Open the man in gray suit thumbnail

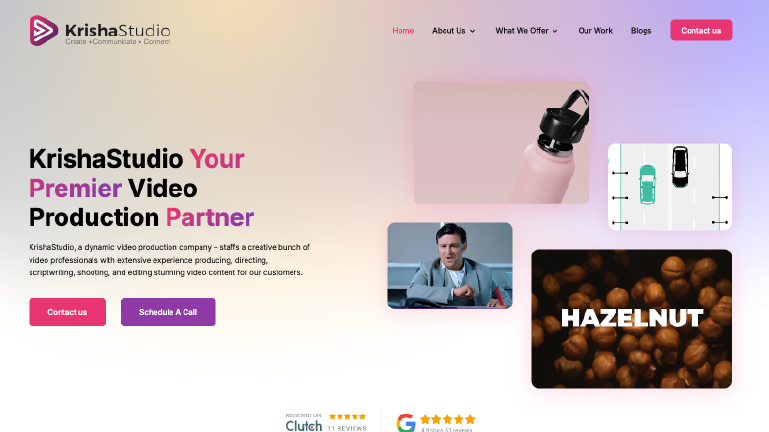click(x=450, y=265)
